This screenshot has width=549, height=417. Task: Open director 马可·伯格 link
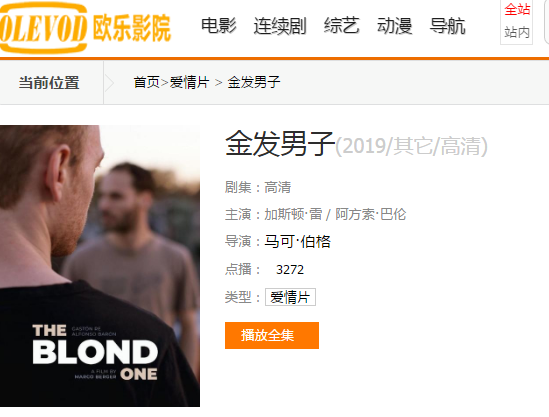pos(297,242)
